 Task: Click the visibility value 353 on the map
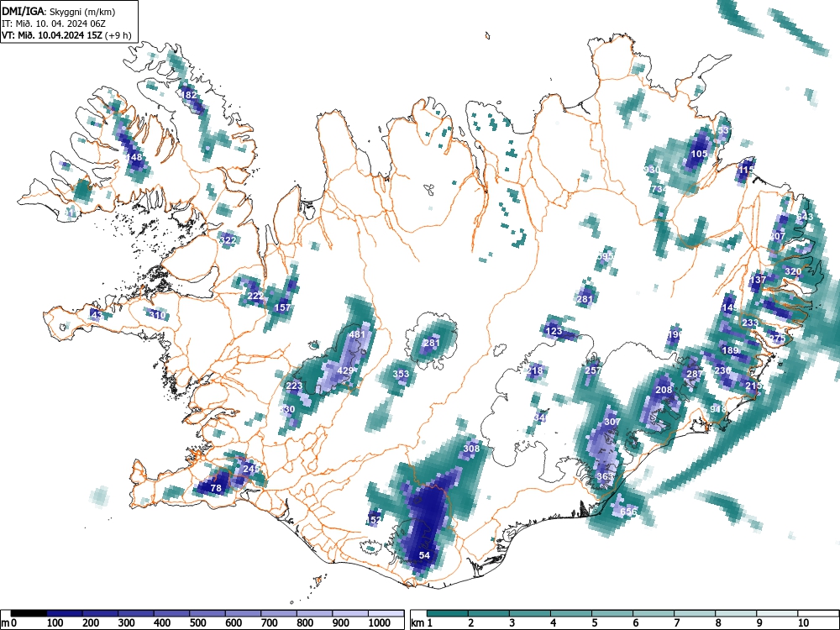coord(401,374)
